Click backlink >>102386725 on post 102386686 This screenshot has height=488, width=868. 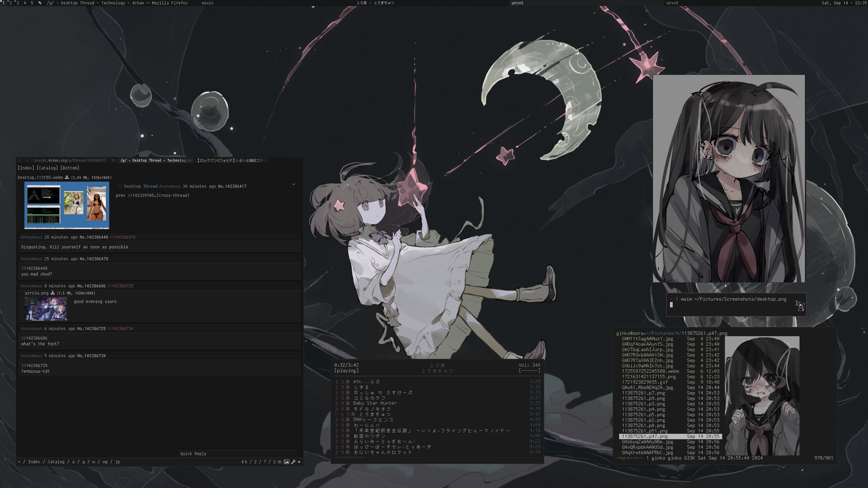(x=120, y=286)
